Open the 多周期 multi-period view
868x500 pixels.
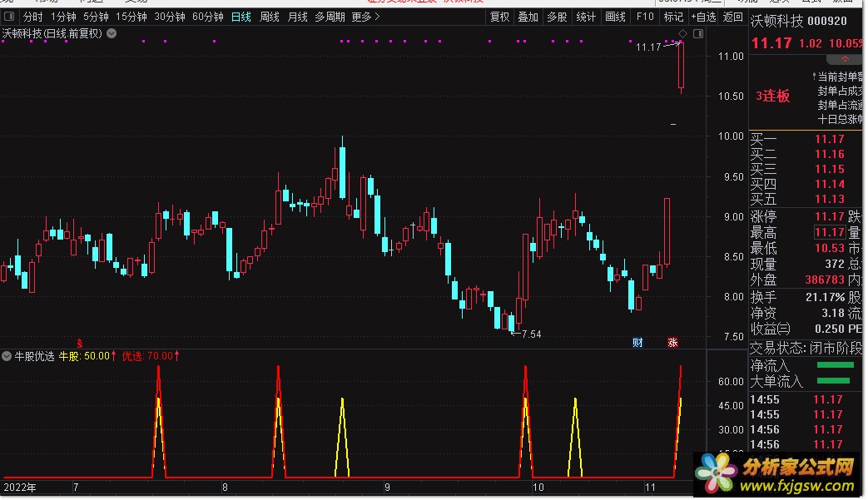click(x=330, y=17)
